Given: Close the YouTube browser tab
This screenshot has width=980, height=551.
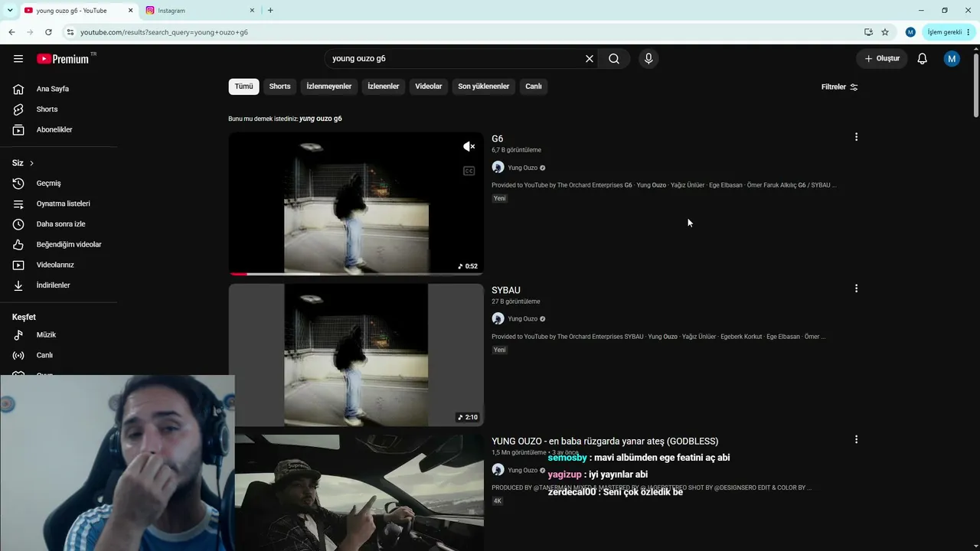Looking at the screenshot, I should click(130, 11).
